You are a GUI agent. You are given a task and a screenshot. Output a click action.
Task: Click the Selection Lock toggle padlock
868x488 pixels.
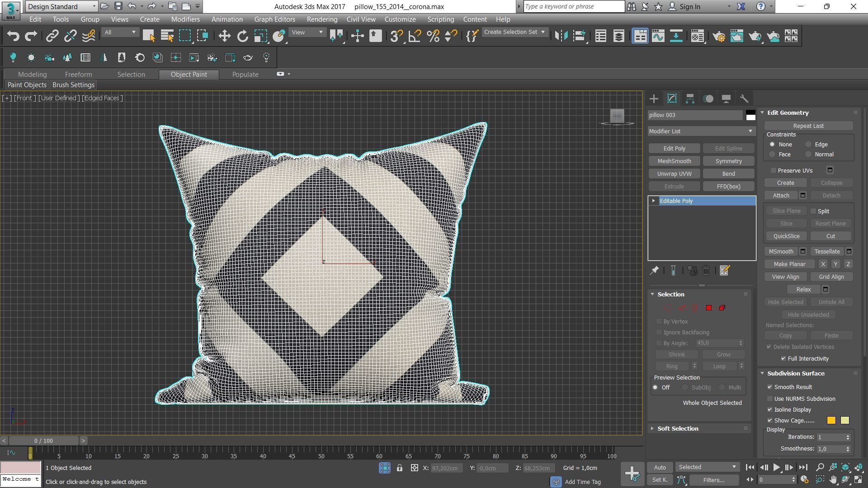[400, 468]
